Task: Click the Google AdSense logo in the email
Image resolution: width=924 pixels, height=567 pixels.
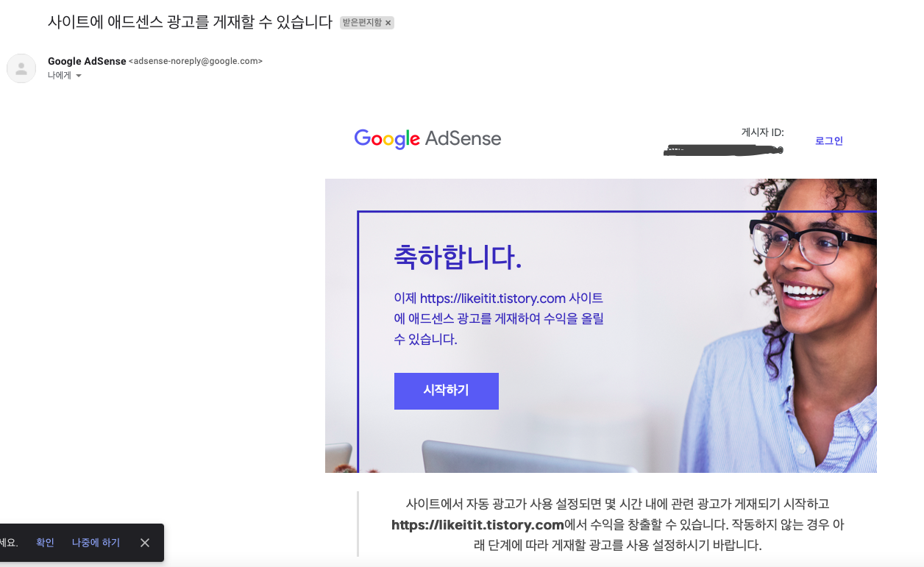Action: click(x=427, y=138)
